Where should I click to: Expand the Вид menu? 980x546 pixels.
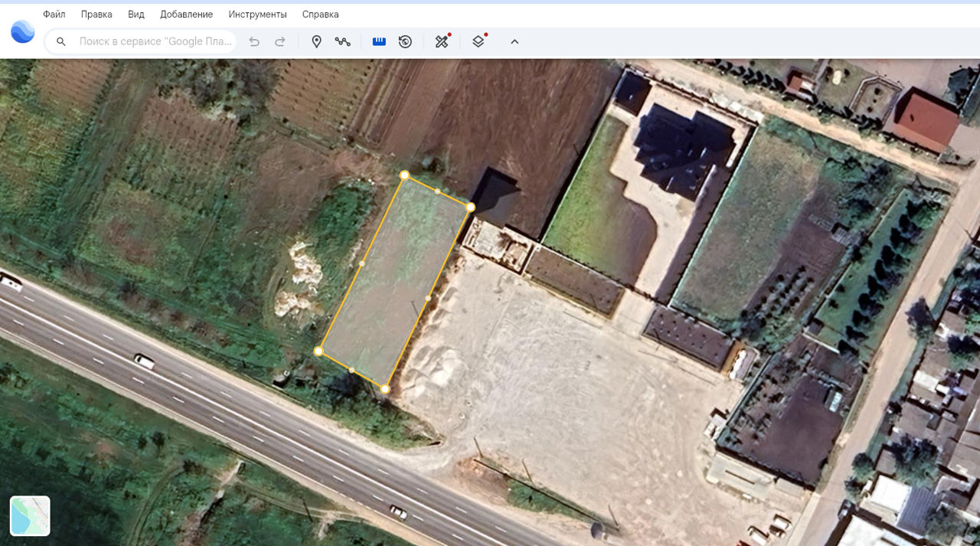point(136,15)
